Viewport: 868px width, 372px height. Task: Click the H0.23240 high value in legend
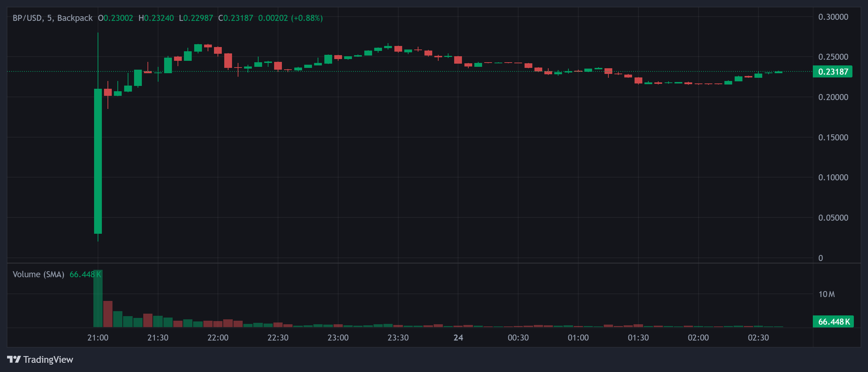(x=156, y=18)
